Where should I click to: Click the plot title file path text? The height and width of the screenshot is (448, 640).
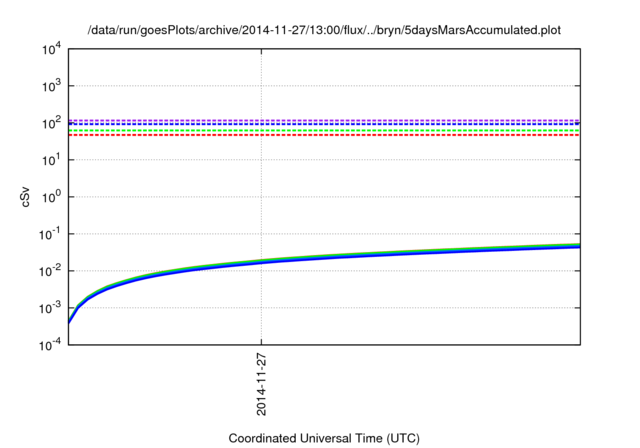pos(324,30)
